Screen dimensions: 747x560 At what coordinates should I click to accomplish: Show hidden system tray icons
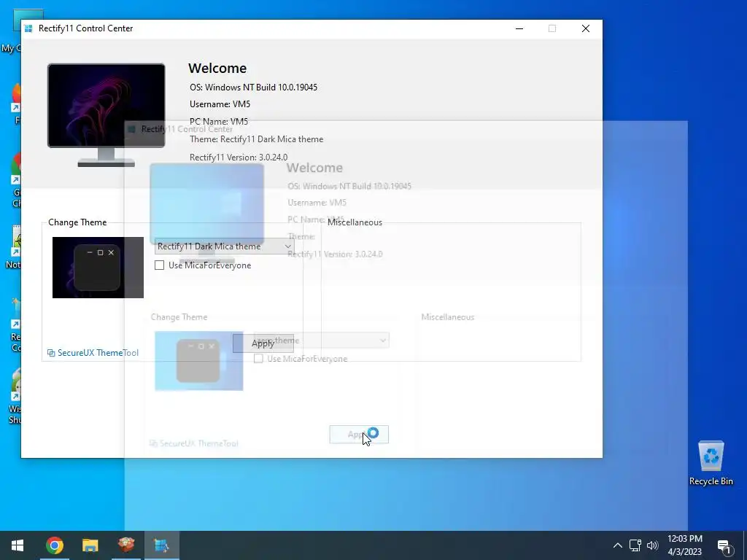click(x=617, y=545)
